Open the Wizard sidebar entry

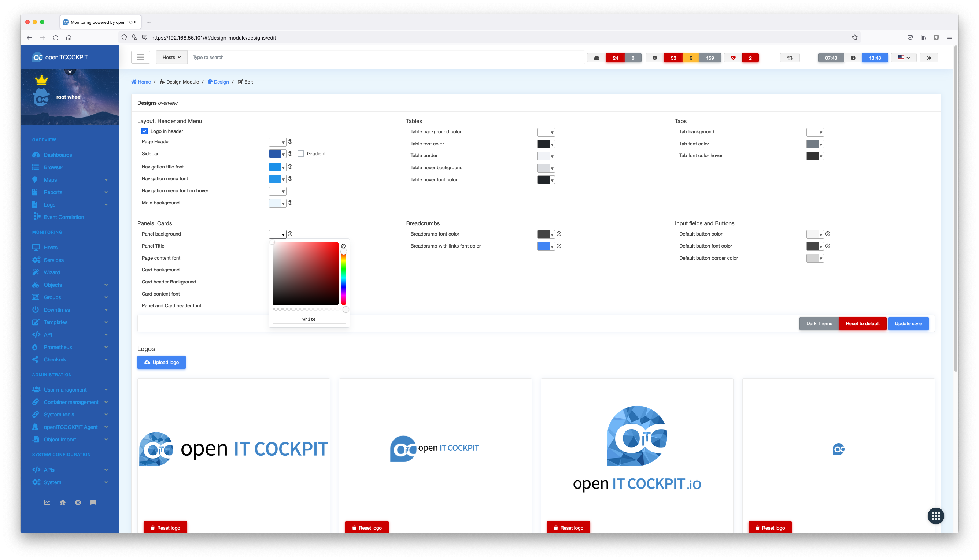(52, 272)
